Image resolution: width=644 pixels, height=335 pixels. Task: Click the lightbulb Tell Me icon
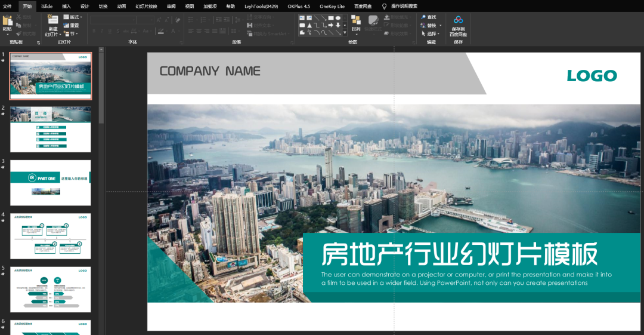pyautogui.click(x=385, y=6)
